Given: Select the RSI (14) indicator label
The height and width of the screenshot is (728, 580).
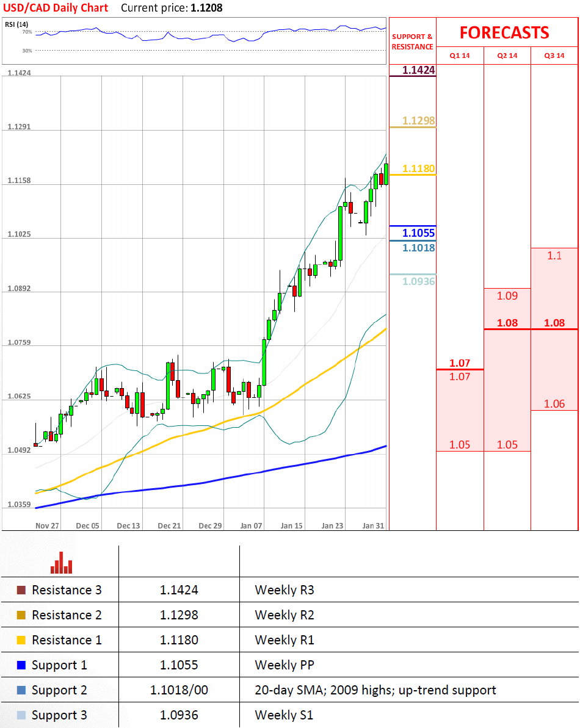Looking at the screenshot, I should (17, 24).
